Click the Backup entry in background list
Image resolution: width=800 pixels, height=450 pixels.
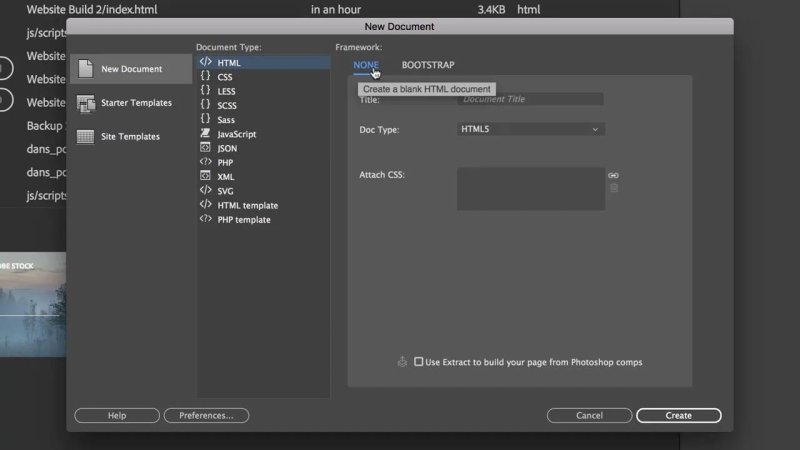[45, 126]
